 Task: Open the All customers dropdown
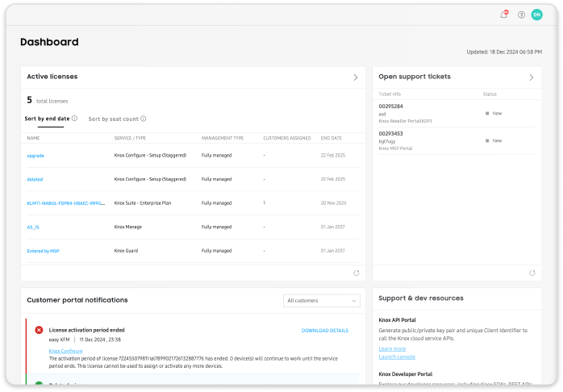click(x=321, y=301)
